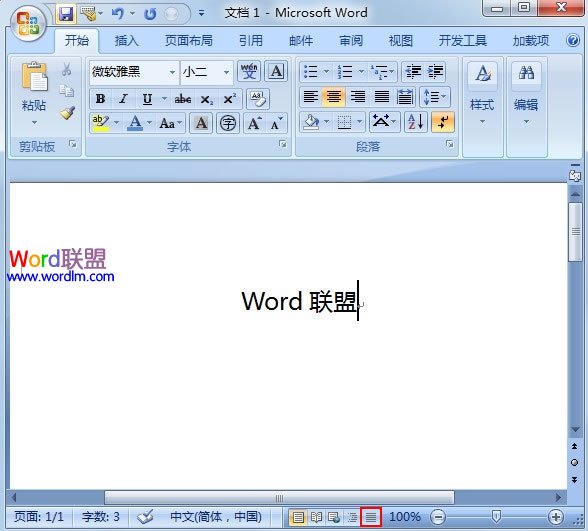Toggle center alignment
The width and height of the screenshot is (588, 531).
click(333, 97)
